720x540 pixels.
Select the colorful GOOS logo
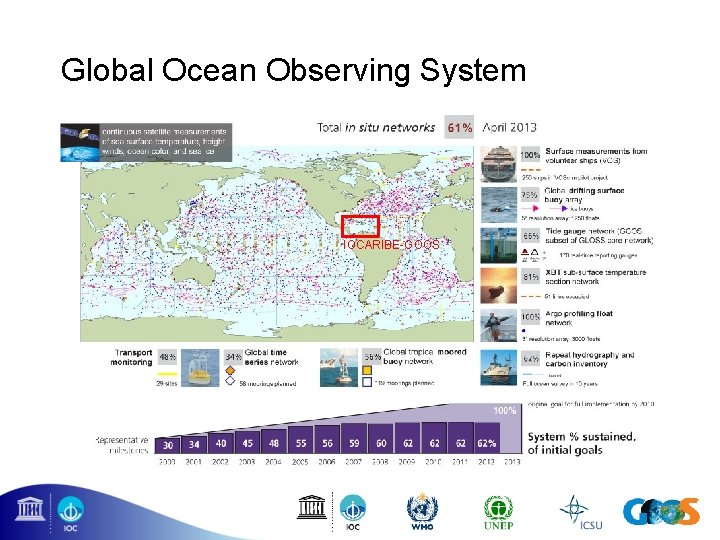661,511
